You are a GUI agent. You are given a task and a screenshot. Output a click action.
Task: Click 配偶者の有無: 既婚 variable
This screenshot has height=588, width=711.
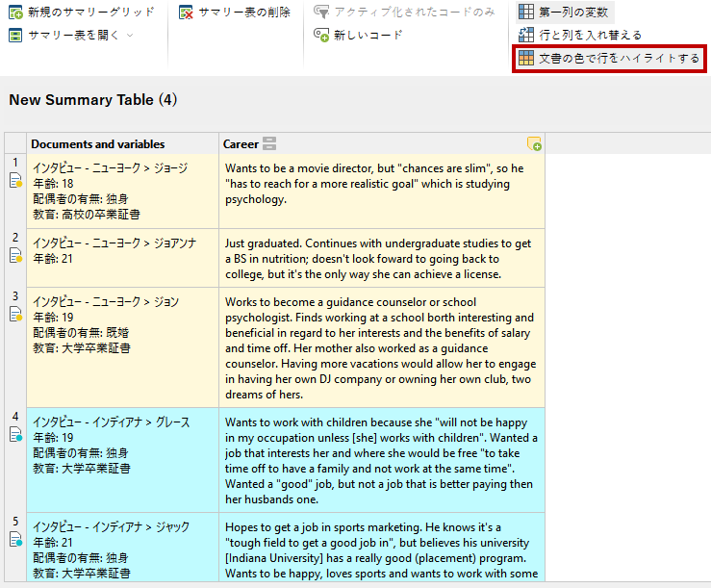click(81, 333)
